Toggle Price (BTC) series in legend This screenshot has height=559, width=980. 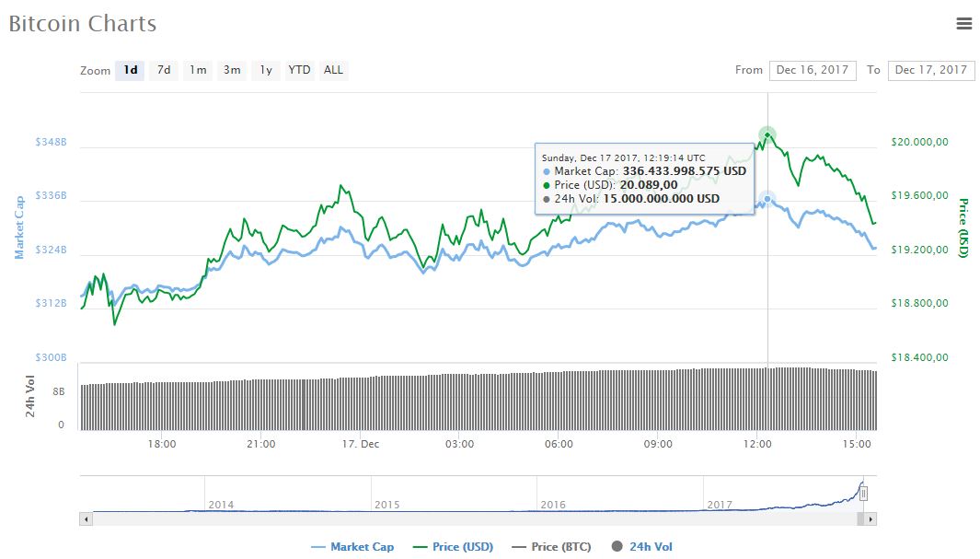click(551, 546)
